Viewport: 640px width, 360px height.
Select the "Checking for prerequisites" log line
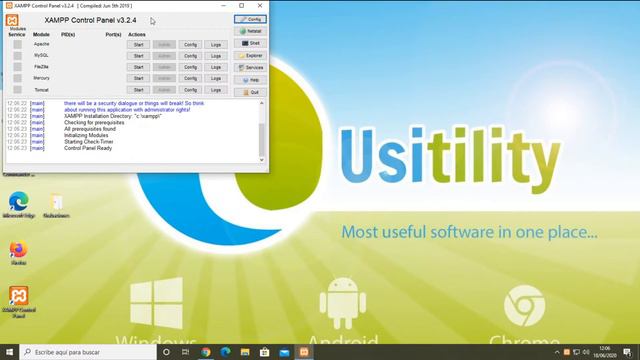tap(94, 122)
